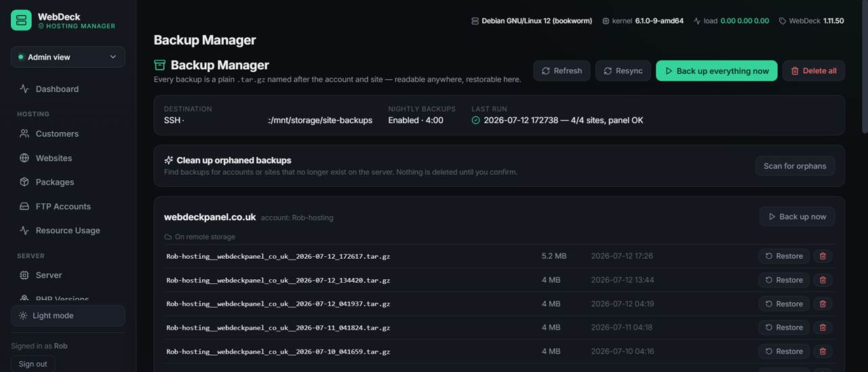Click the OS icon beside Debian GNU/Linux

coord(475,21)
